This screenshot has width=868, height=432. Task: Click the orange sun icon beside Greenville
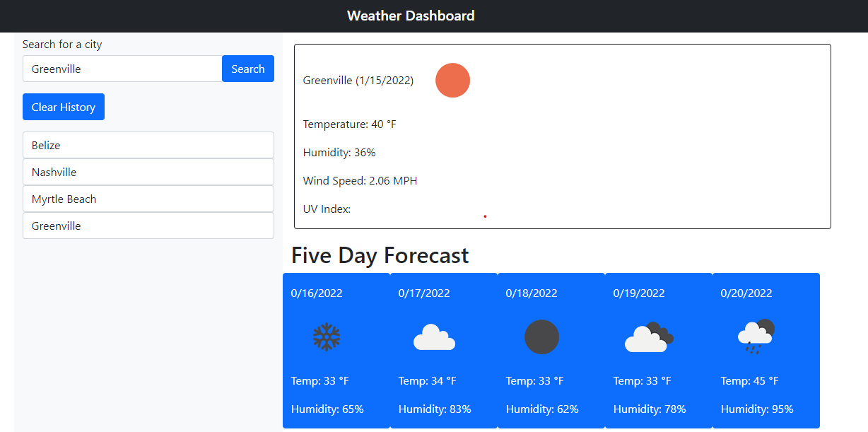click(x=452, y=81)
